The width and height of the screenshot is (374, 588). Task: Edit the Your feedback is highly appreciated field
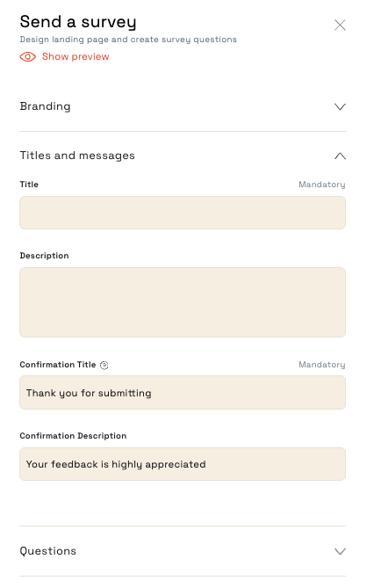[x=183, y=464]
